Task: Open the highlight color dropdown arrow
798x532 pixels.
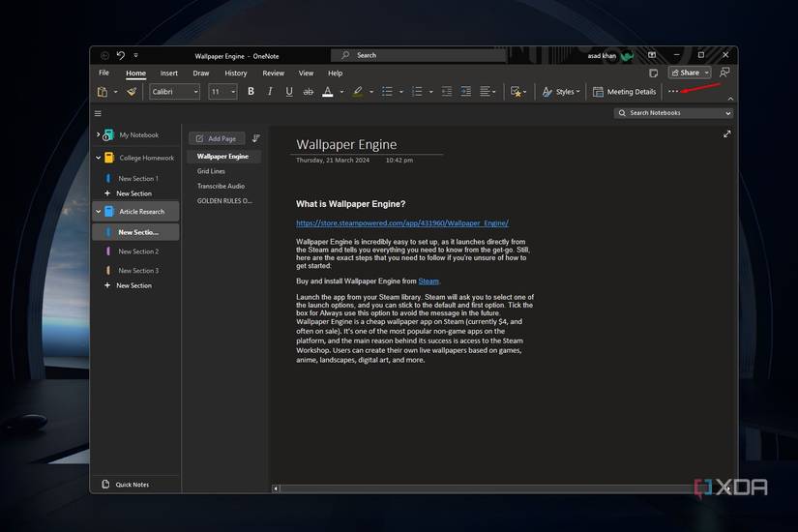Action: point(371,92)
